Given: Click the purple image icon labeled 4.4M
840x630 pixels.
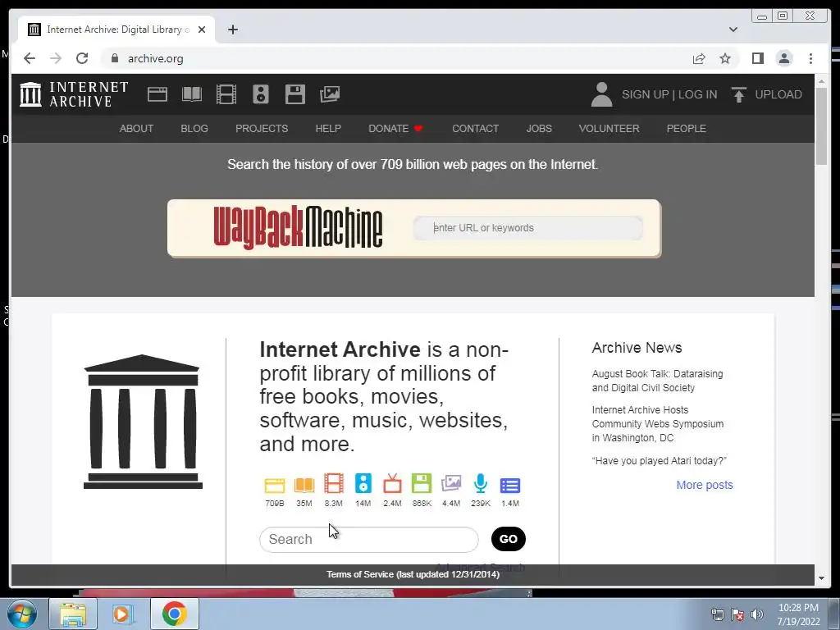Looking at the screenshot, I should pyautogui.click(x=451, y=483).
